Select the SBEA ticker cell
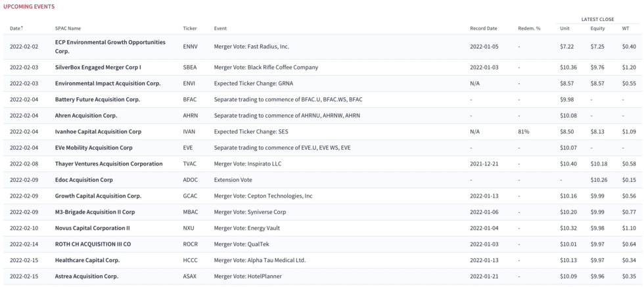This screenshot has height=287, width=644. [190, 68]
